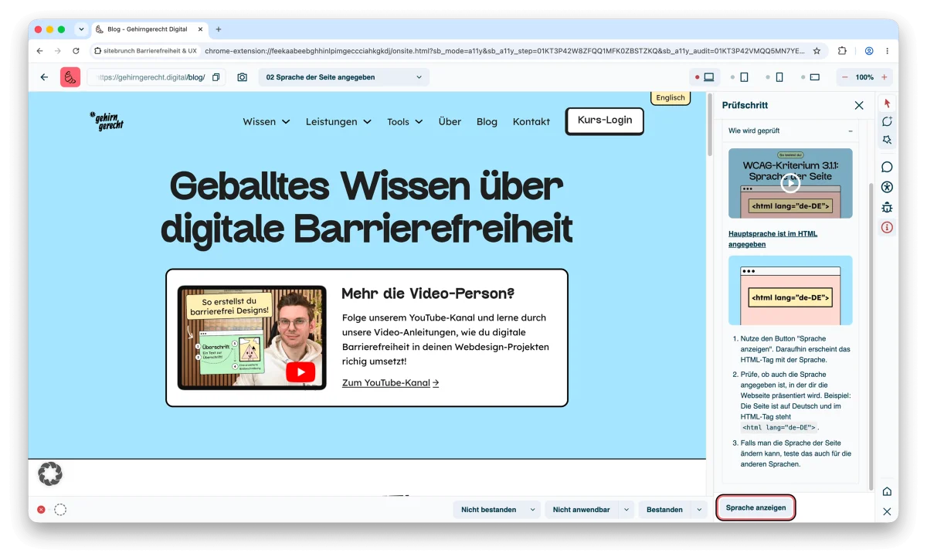Open Chrome's tab search dropdown arrow
Viewport: 927px width, 560px height.
coord(81,29)
